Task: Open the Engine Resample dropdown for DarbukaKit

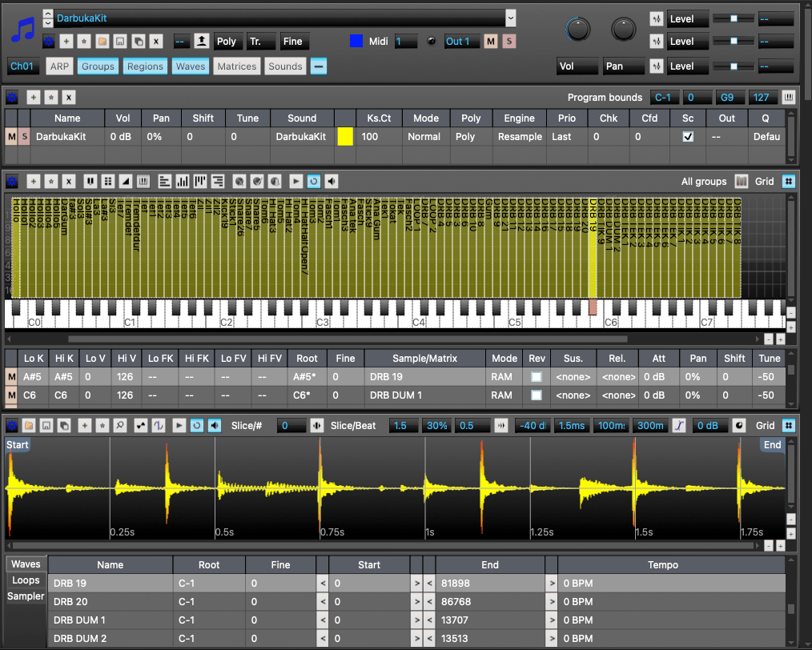Action: pos(520,137)
